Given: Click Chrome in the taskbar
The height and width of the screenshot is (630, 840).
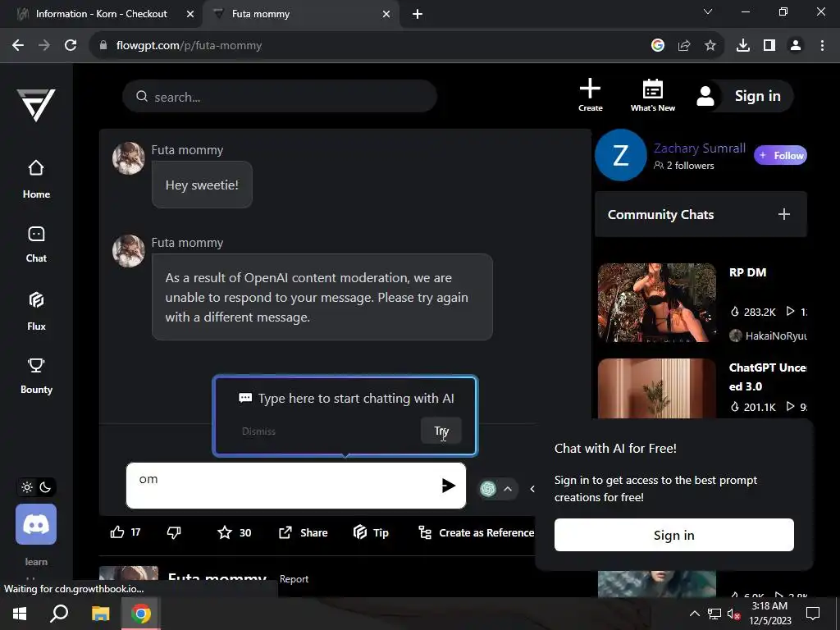Looking at the screenshot, I should [x=141, y=614].
